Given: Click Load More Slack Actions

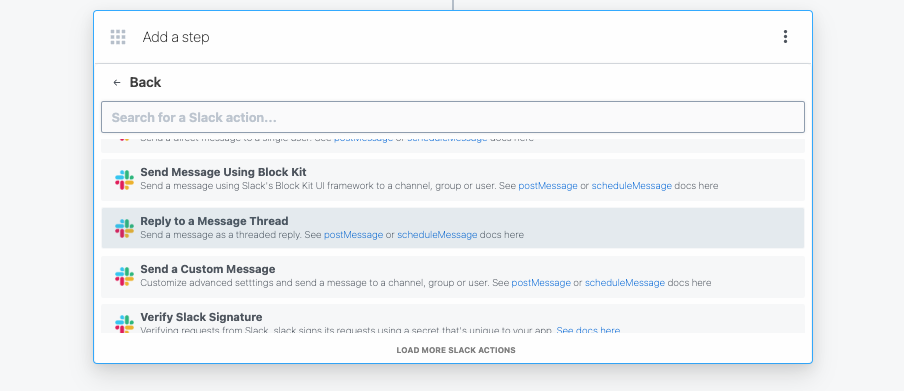Looking at the screenshot, I should (455, 350).
